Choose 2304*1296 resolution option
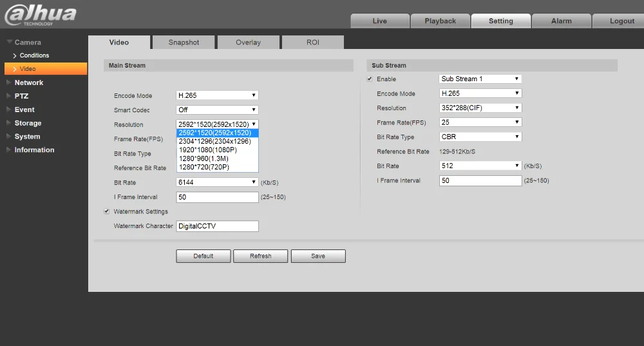This screenshot has height=346, width=644. click(217, 141)
